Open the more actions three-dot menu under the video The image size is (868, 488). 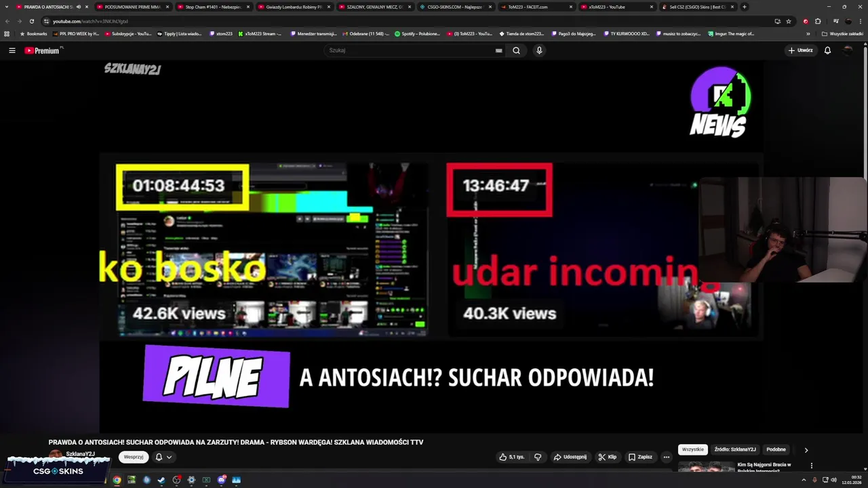coord(666,457)
